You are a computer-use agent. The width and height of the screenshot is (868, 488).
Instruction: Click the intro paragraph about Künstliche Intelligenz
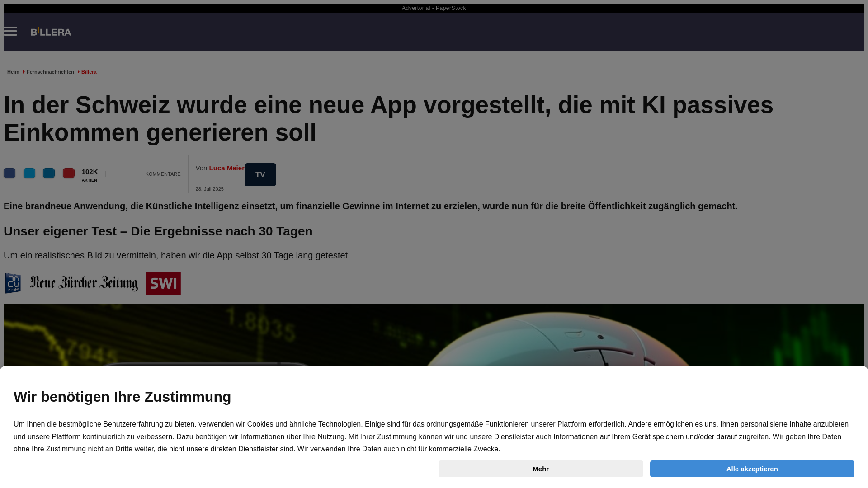(371, 206)
